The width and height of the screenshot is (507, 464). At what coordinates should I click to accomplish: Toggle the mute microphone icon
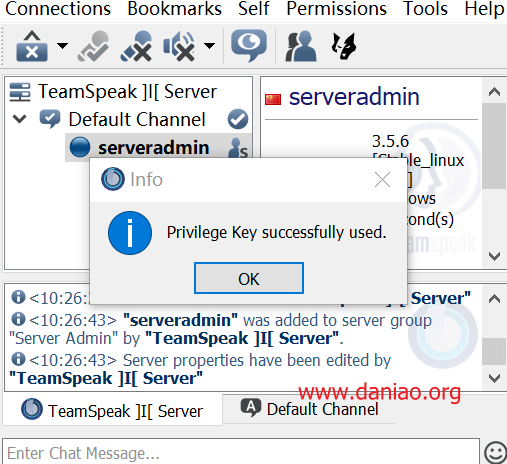[136, 46]
